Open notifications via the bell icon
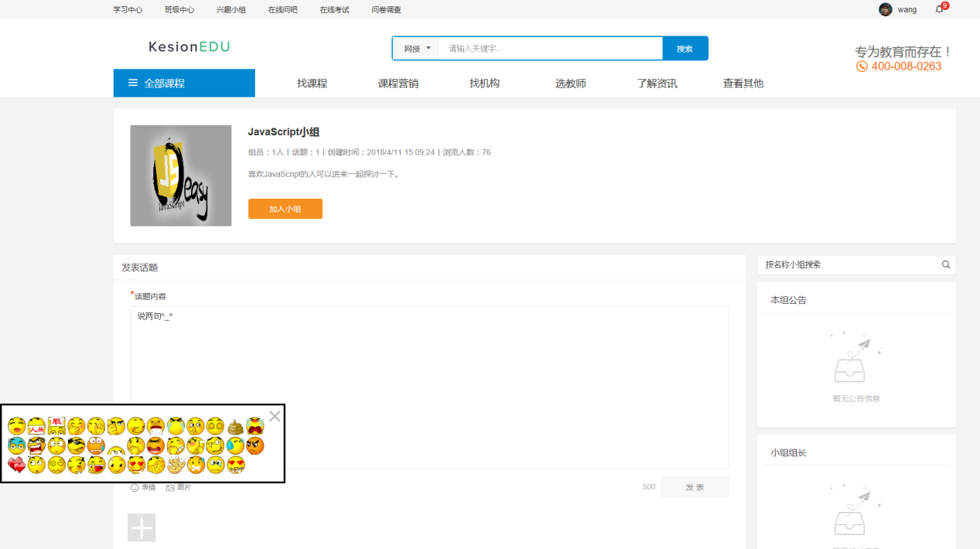The width and height of the screenshot is (980, 549). pyautogui.click(x=939, y=9)
